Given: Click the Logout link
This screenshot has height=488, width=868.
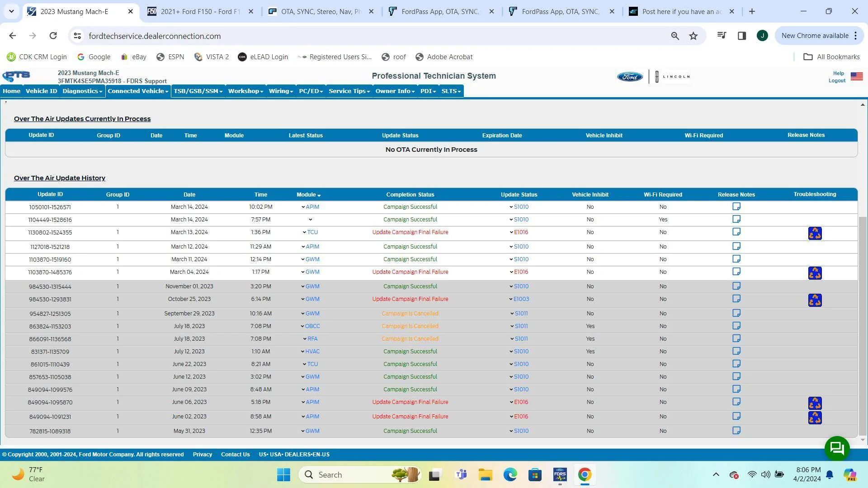Looking at the screenshot, I should point(837,80).
